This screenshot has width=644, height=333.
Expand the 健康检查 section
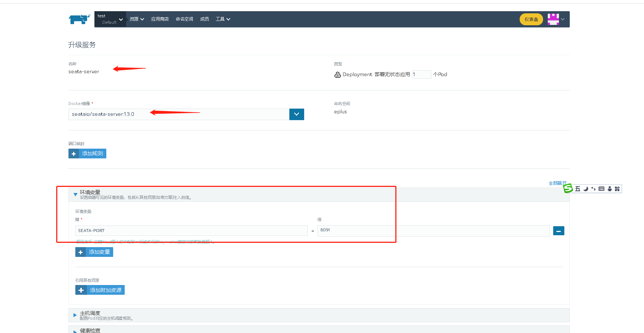click(x=75, y=331)
